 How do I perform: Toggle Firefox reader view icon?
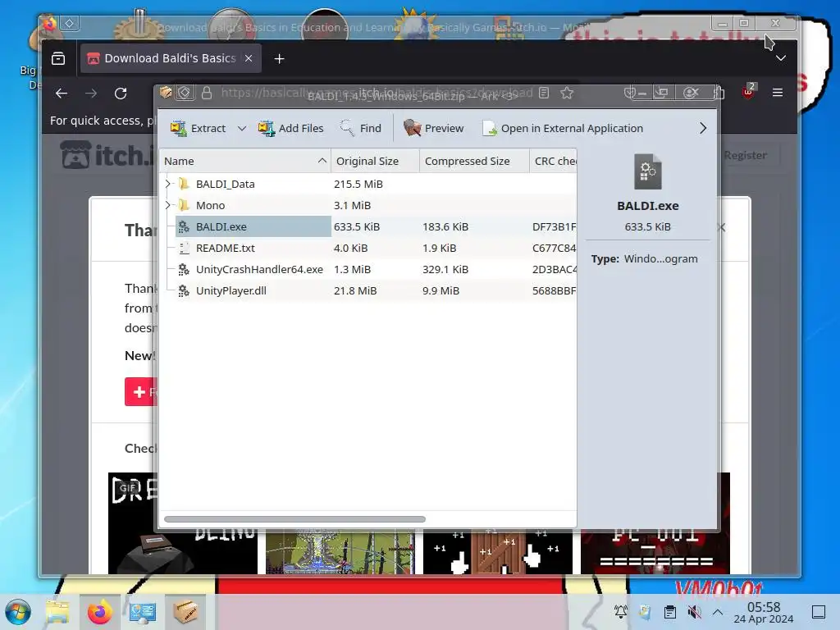[x=544, y=93]
